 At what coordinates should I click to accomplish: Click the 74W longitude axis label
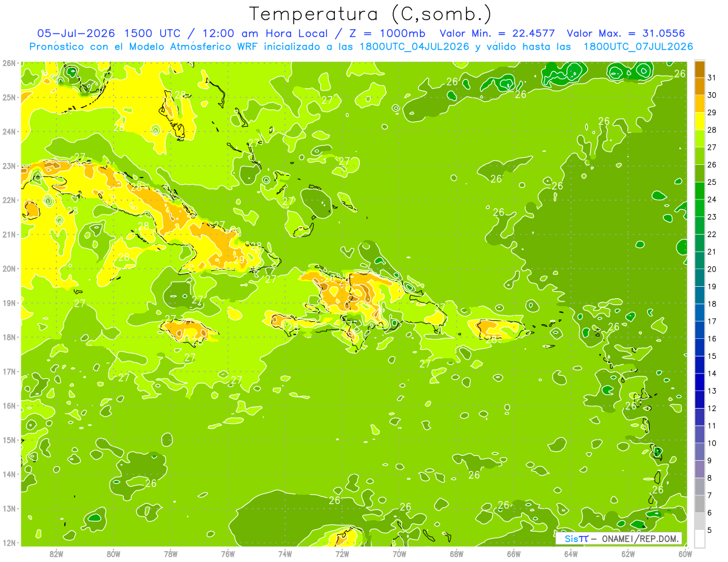(x=285, y=554)
